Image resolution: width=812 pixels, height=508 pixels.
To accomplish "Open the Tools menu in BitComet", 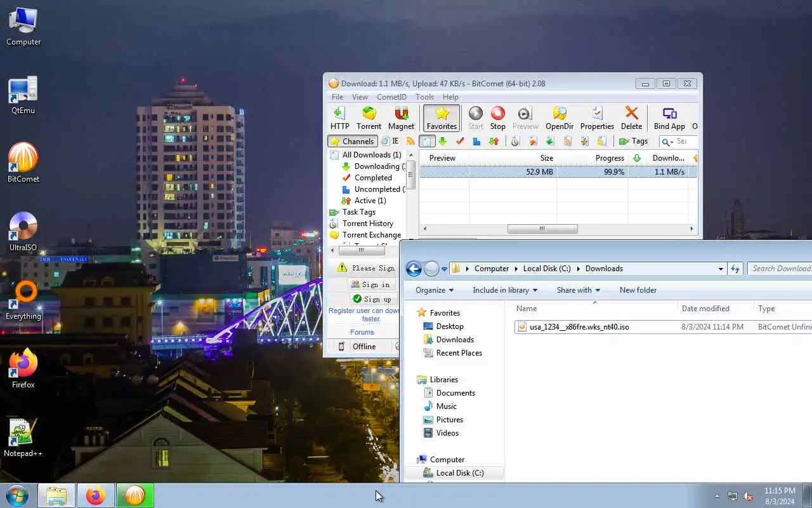I will tap(425, 97).
